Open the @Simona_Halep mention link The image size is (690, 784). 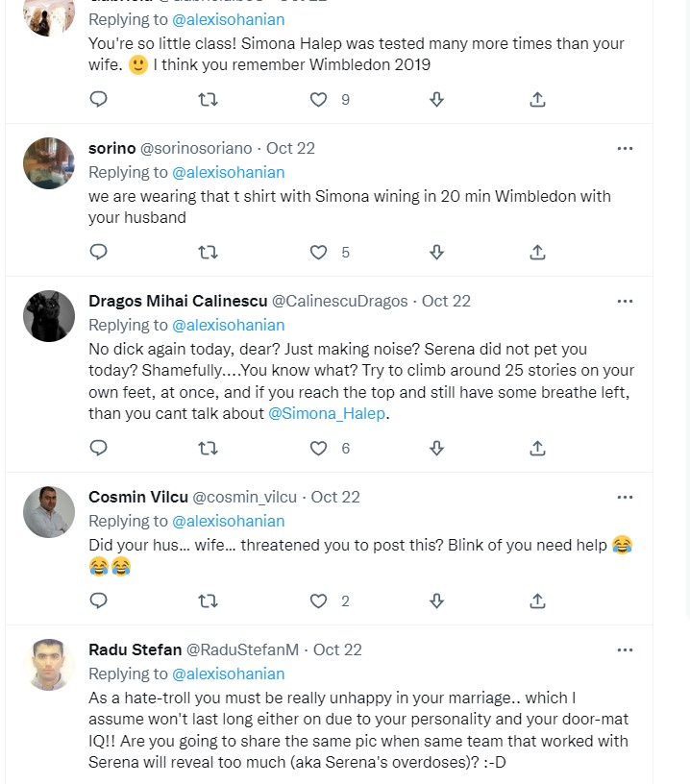pyautogui.click(x=327, y=413)
